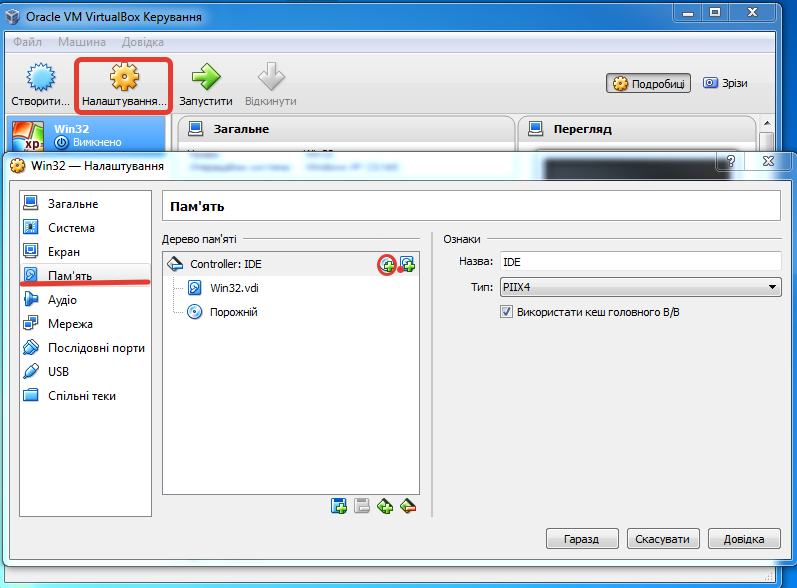
Task: Click the Система chip icon in sidebar
Action: (31, 227)
